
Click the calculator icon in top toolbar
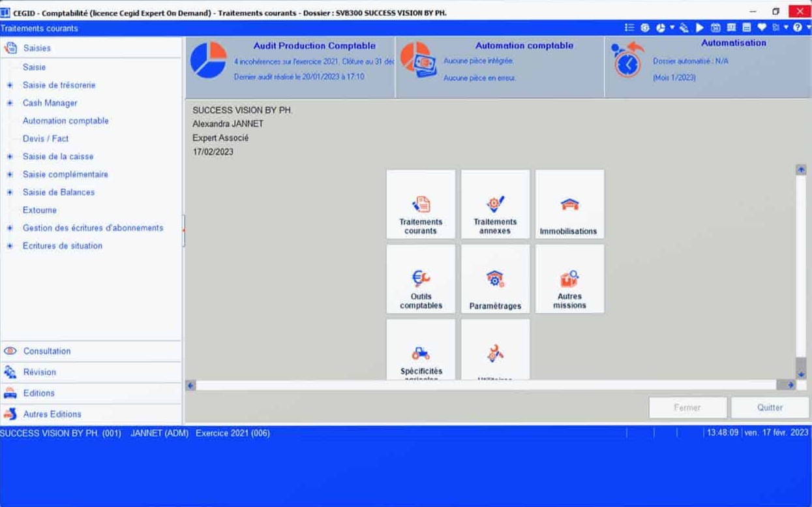click(x=746, y=27)
